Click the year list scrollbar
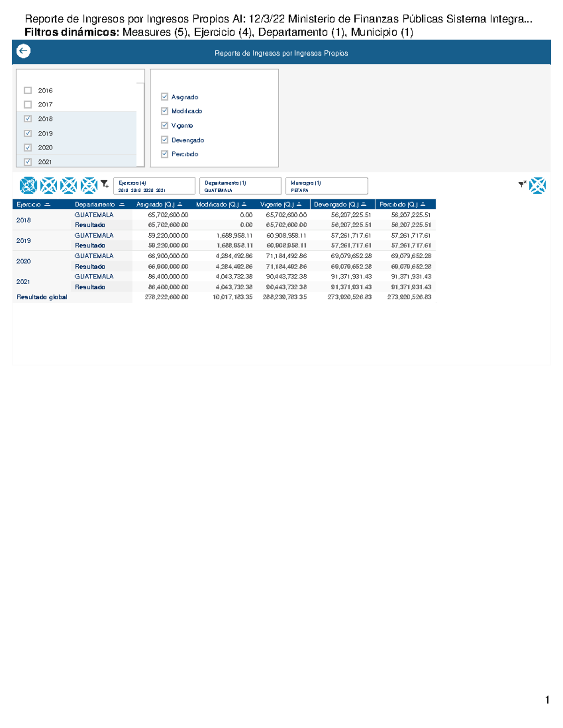The height and width of the screenshot is (728, 563). 140,124
